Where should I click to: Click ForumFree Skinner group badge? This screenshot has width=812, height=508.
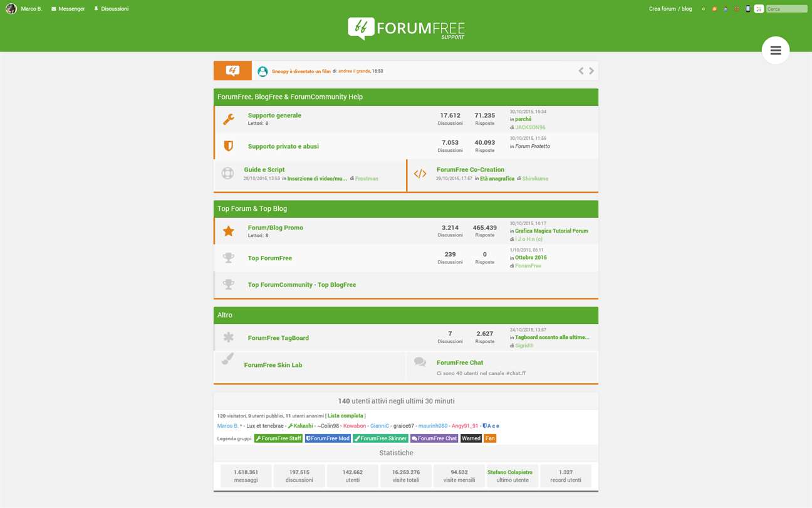(380, 438)
